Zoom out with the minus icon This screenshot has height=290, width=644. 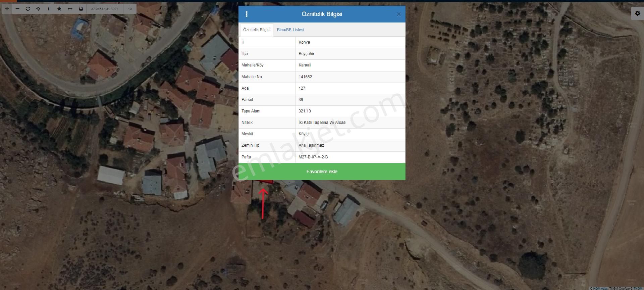(x=17, y=9)
